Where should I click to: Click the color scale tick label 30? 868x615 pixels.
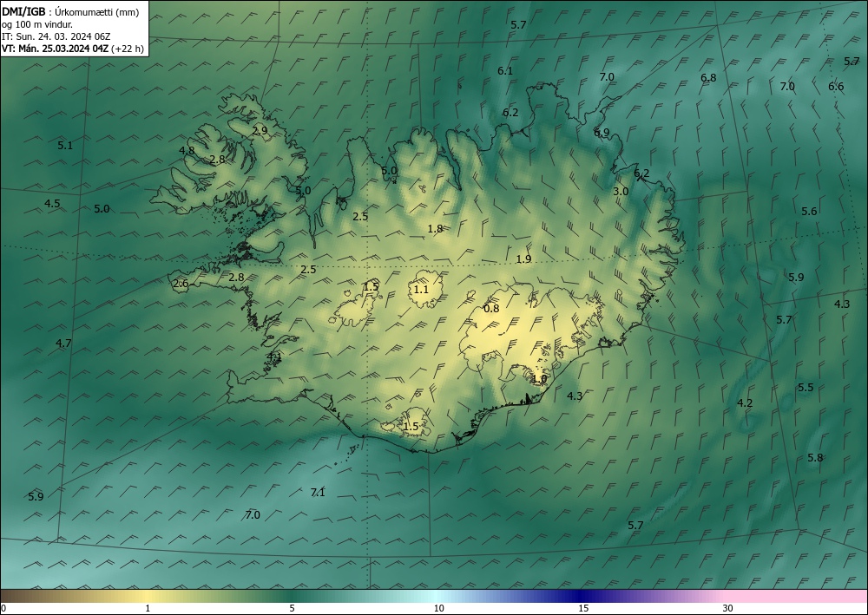(728, 608)
